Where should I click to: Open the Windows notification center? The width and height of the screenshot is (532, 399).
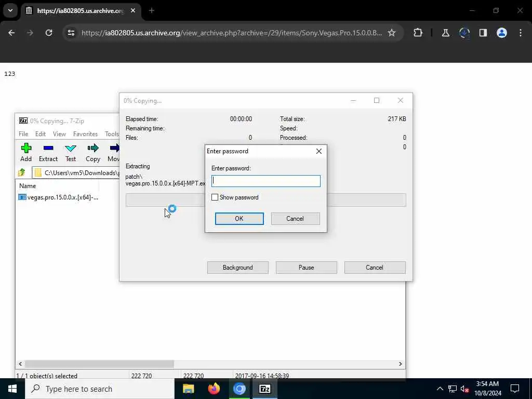515,389
